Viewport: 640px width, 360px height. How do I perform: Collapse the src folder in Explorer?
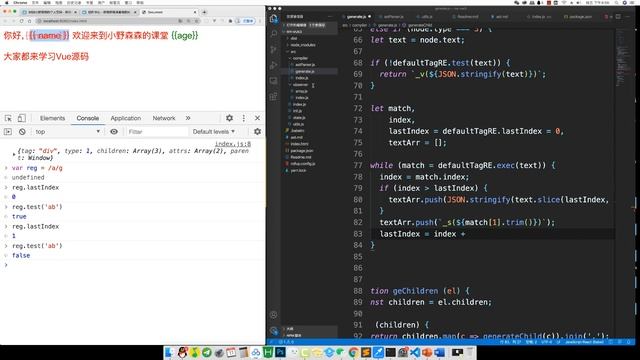click(x=309, y=52)
